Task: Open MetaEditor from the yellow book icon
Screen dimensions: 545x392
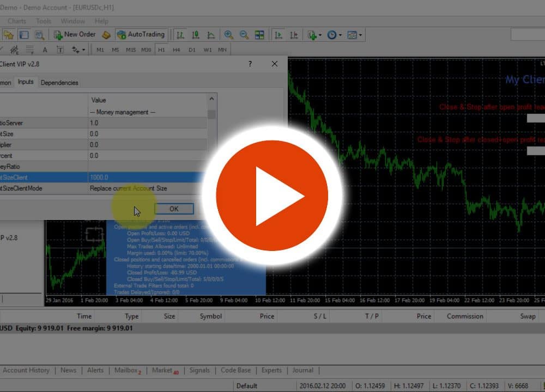Action: 106,35
